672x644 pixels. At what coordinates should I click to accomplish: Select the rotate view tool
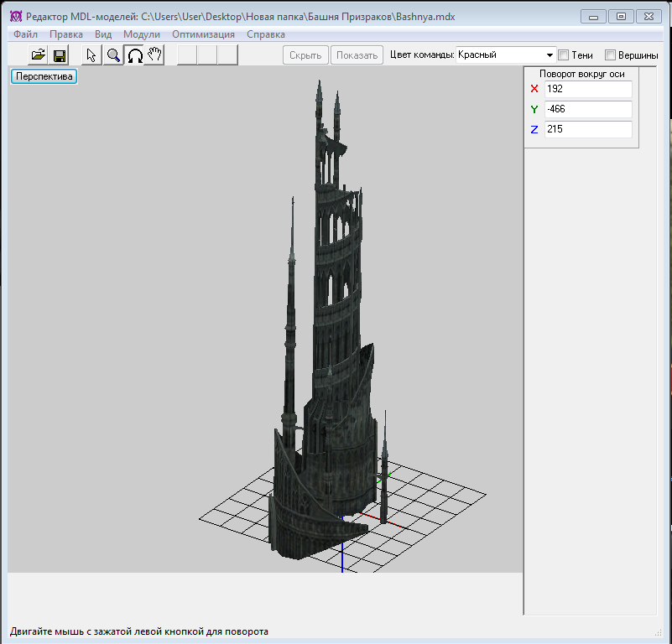point(134,55)
